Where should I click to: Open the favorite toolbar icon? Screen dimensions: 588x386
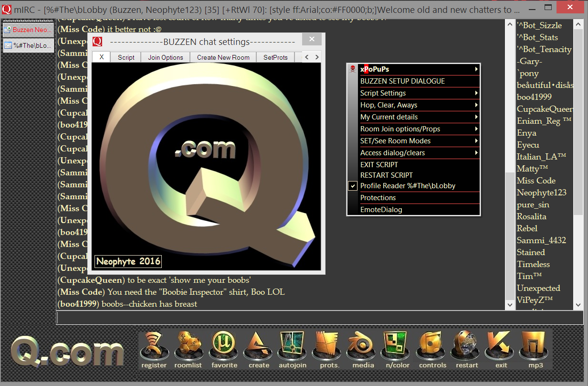[224, 350]
